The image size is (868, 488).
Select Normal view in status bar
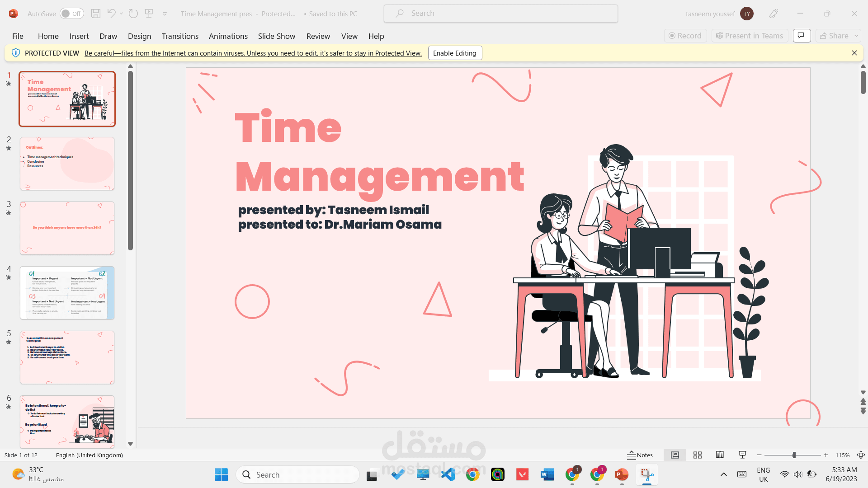(x=675, y=455)
